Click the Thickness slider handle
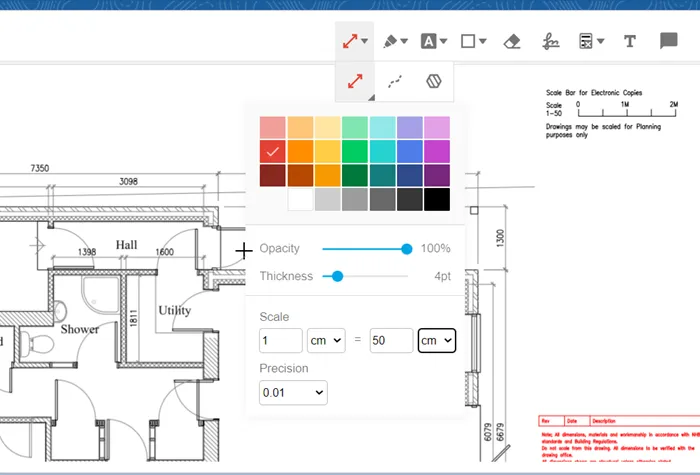The image size is (700, 475). (x=338, y=276)
